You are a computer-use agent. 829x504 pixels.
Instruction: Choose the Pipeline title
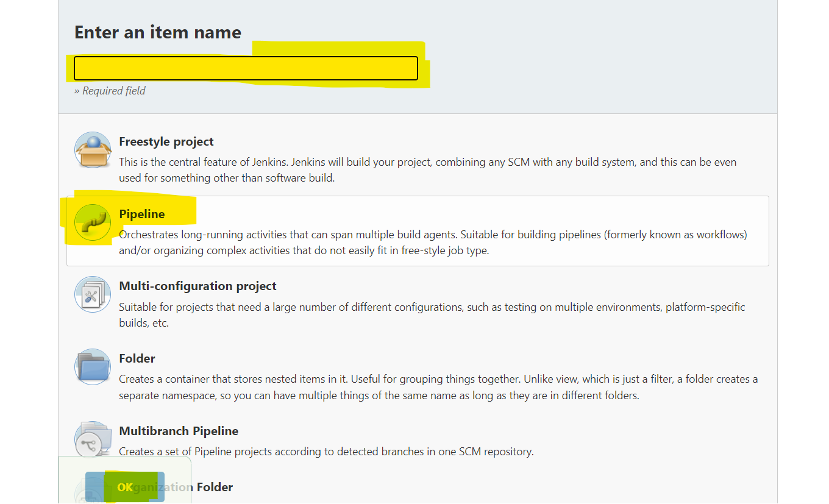click(x=142, y=214)
